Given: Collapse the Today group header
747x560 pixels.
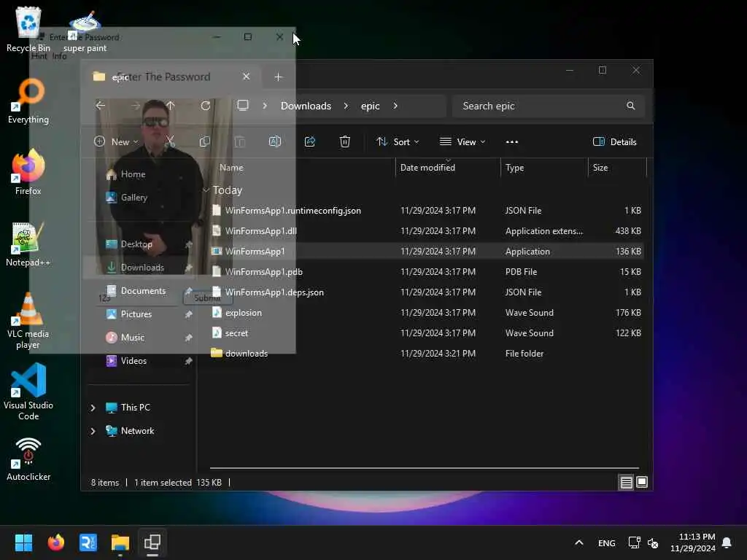Looking at the screenshot, I should (206, 190).
